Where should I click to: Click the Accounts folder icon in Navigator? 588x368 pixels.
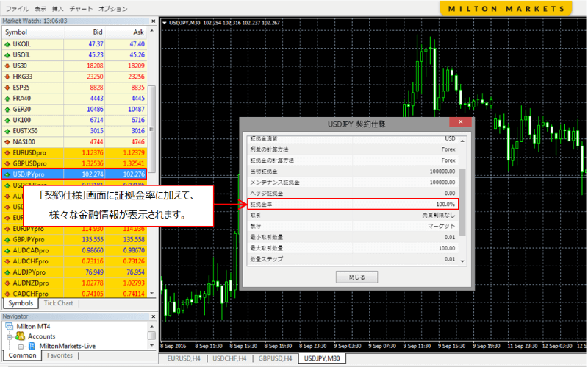[20, 336]
